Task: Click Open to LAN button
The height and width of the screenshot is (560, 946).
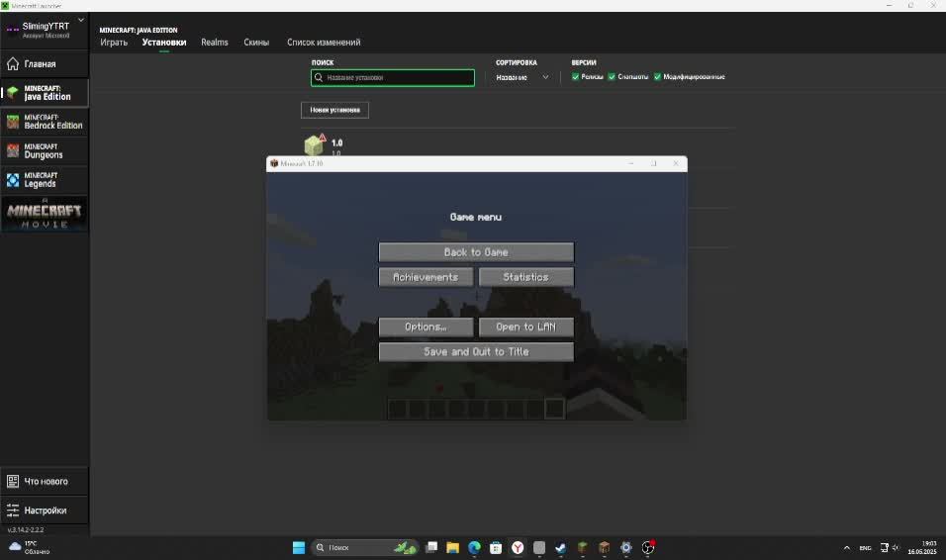Action: pyautogui.click(x=526, y=327)
